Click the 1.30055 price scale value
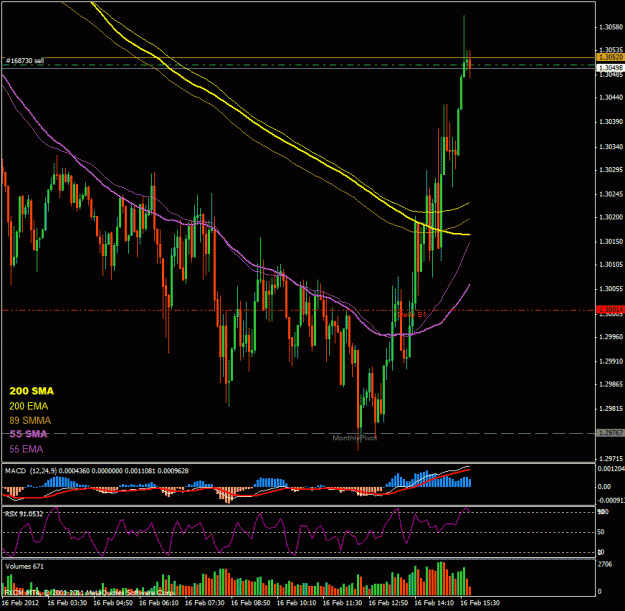 (611, 289)
